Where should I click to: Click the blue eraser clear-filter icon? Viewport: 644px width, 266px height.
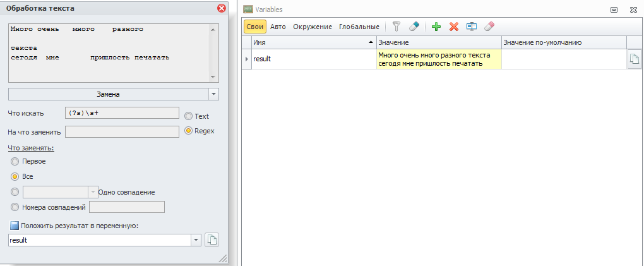pos(414,27)
